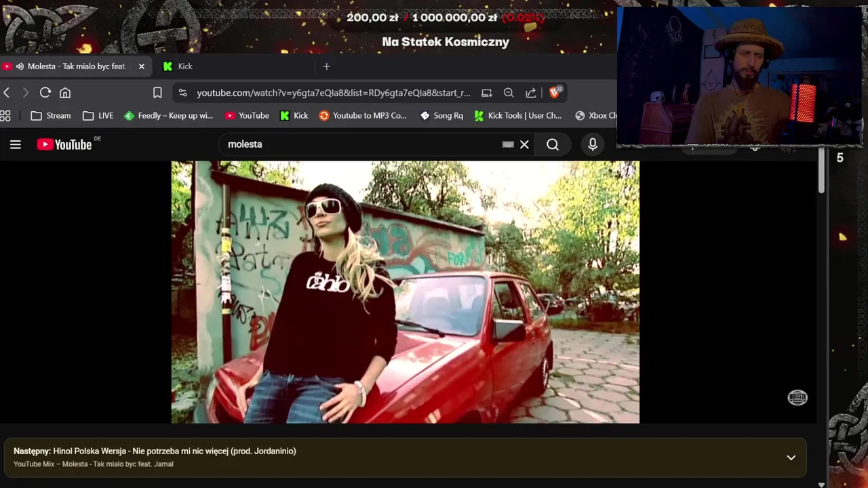Expand the Następny playlist panel chevron
The image size is (868, 488).
coord(791,457)
